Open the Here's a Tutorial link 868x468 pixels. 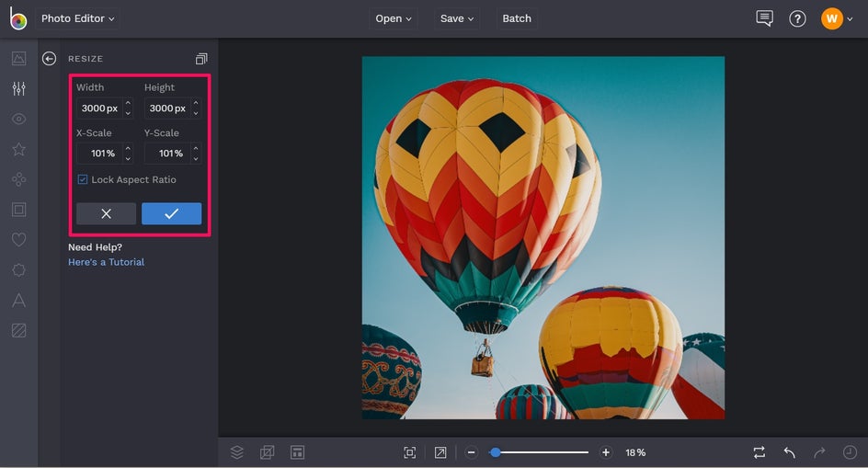[107, 262]
